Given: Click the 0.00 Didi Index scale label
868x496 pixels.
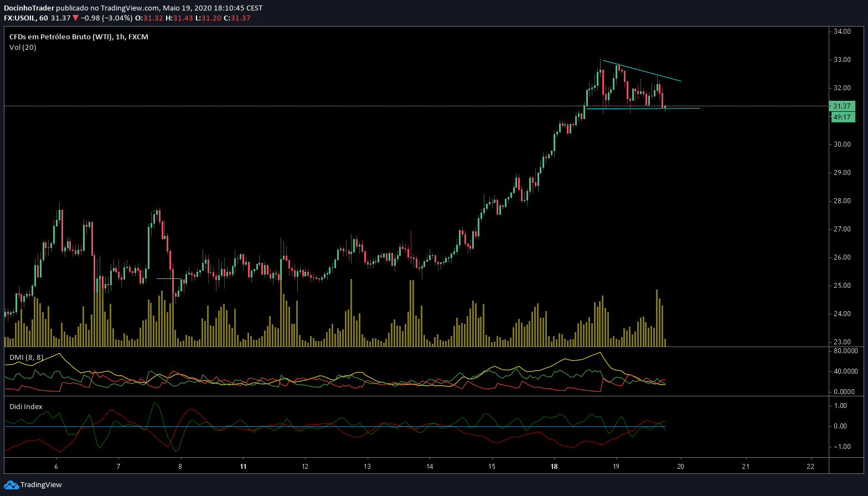Looking at the screenshot, I should coord(840,426).
